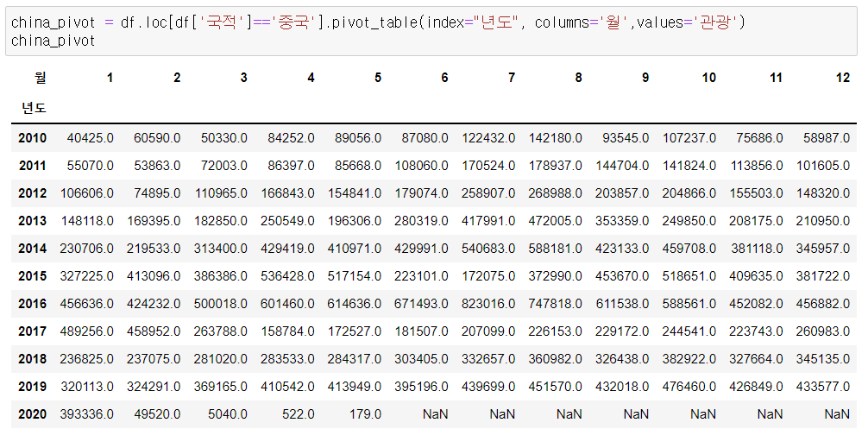This screenshot has width=868, height=429.
Task: Click the cell value 476460.0
Action: pyautogui.click(x=689, y=387)
